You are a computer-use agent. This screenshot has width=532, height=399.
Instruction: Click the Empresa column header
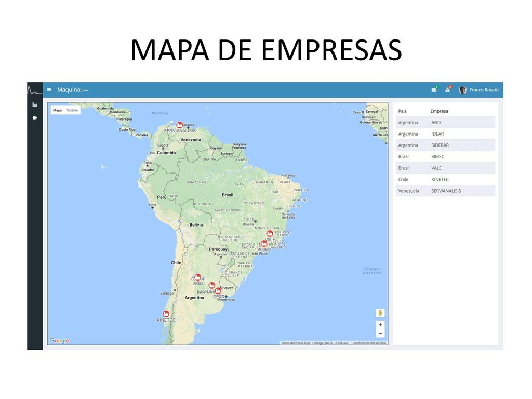439,111
